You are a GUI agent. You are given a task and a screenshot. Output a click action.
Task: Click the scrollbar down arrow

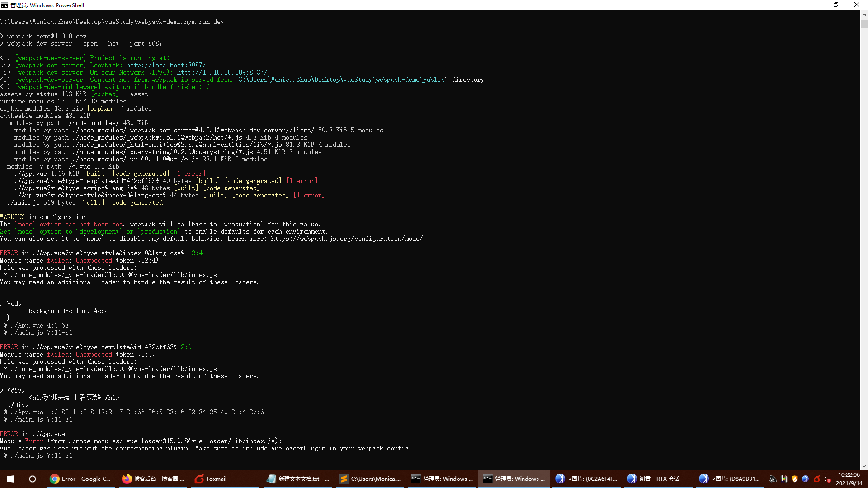pyautogui.click(x=864, y=466)
